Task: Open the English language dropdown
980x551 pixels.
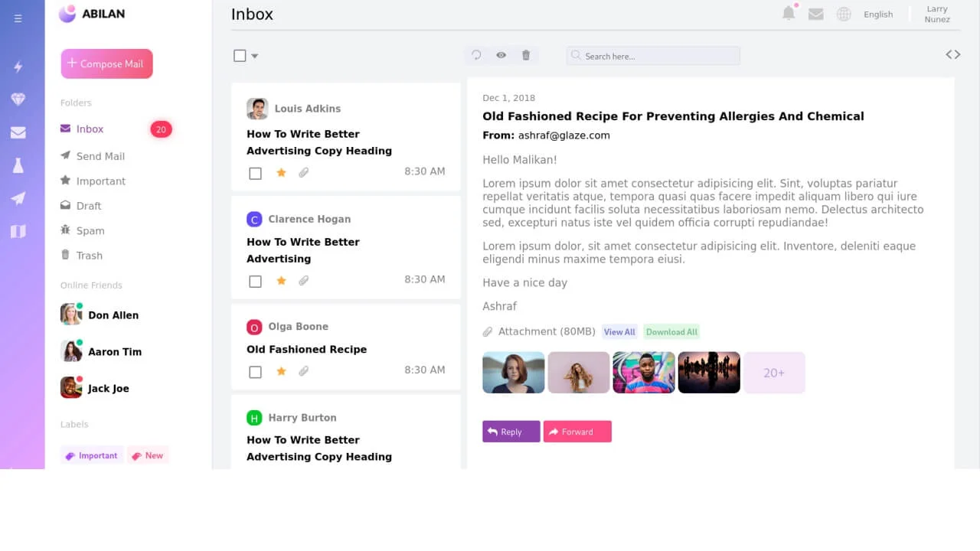Action: pos(877,14)
